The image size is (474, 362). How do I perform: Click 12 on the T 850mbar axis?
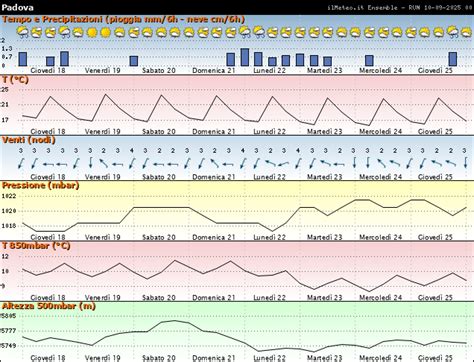click(x=5, y=257)
